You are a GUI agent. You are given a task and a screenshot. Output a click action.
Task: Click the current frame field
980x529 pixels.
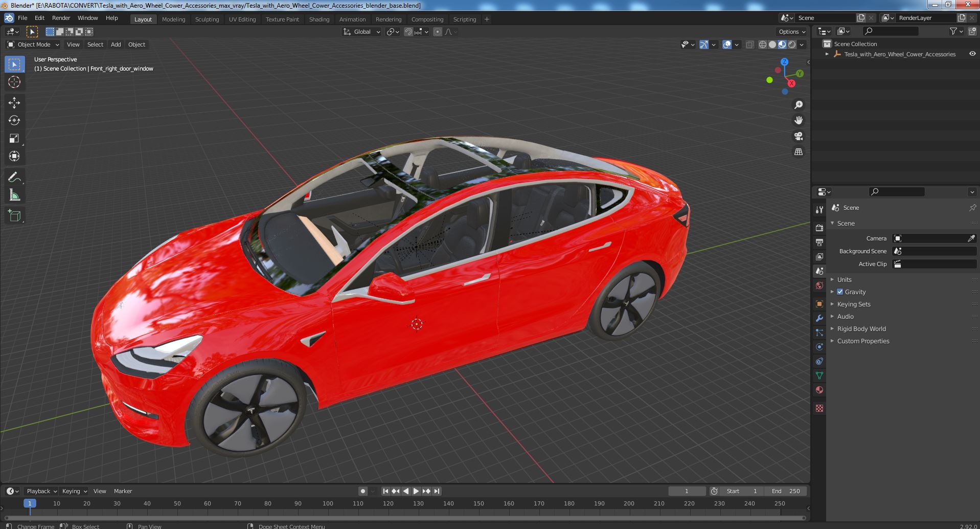point(687,491)
